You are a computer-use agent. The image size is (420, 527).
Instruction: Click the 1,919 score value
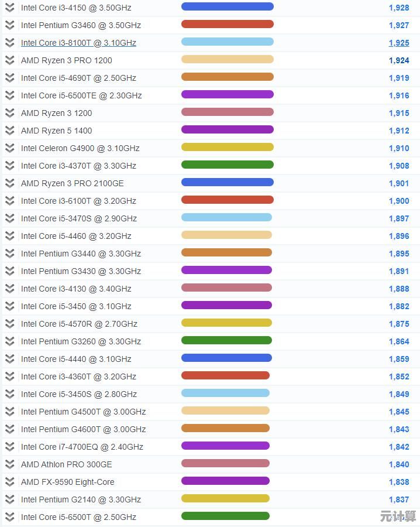(399, 78)
